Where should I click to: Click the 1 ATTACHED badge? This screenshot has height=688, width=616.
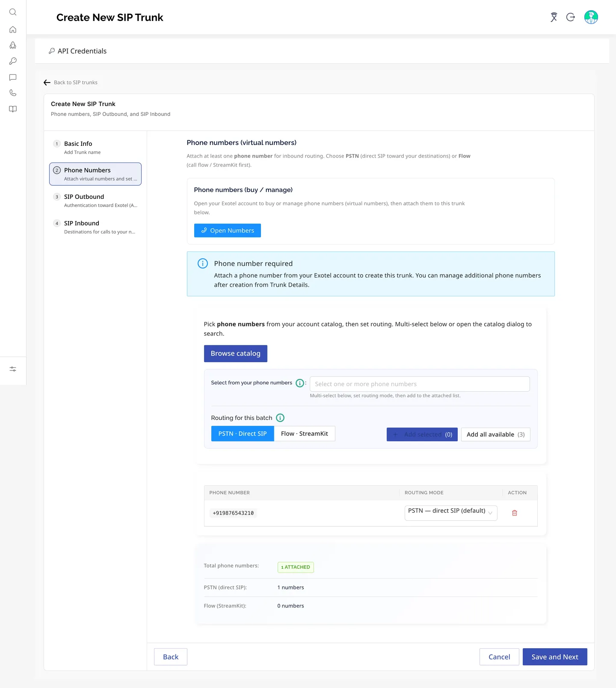296,567
